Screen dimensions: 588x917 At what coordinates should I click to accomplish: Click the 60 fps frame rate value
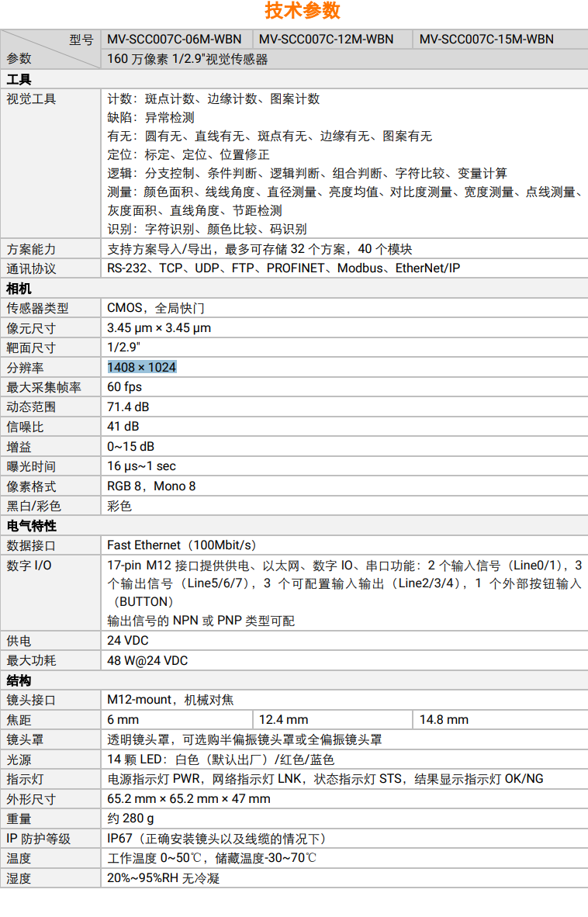[x=124, y=387]
